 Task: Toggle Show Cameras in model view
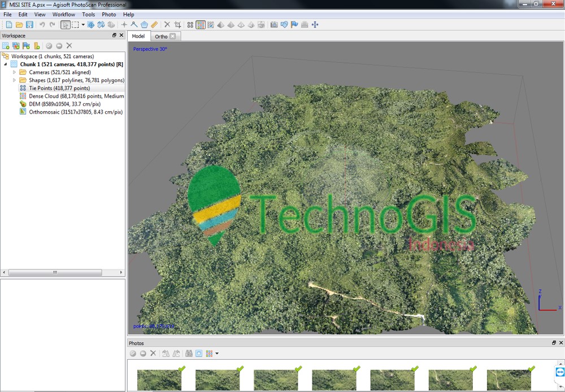pyautogui.click(x=274, y=24)
